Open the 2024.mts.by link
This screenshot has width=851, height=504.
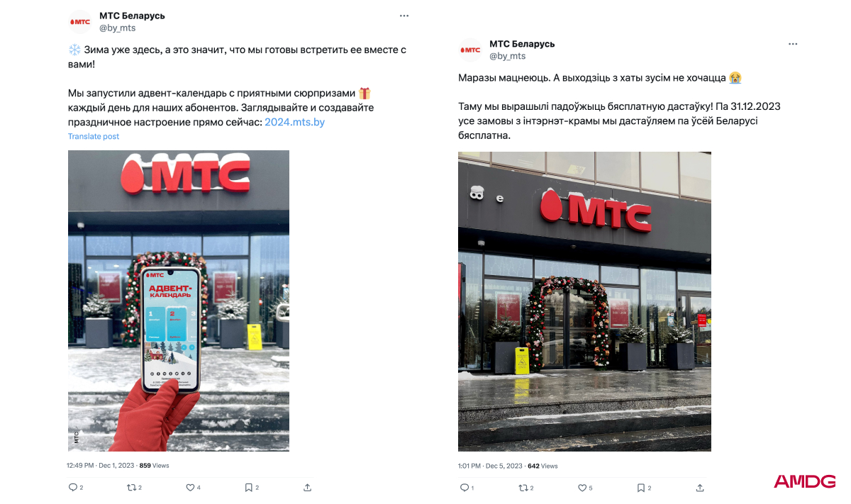[x=294, y=122]
